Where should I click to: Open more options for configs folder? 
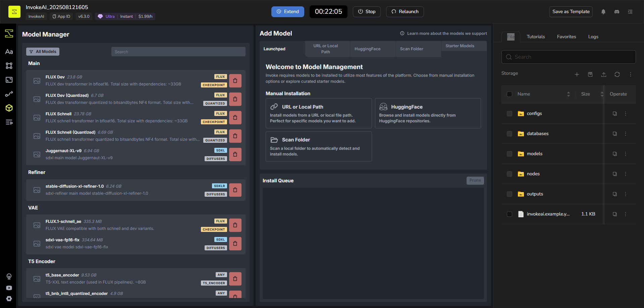626,114
